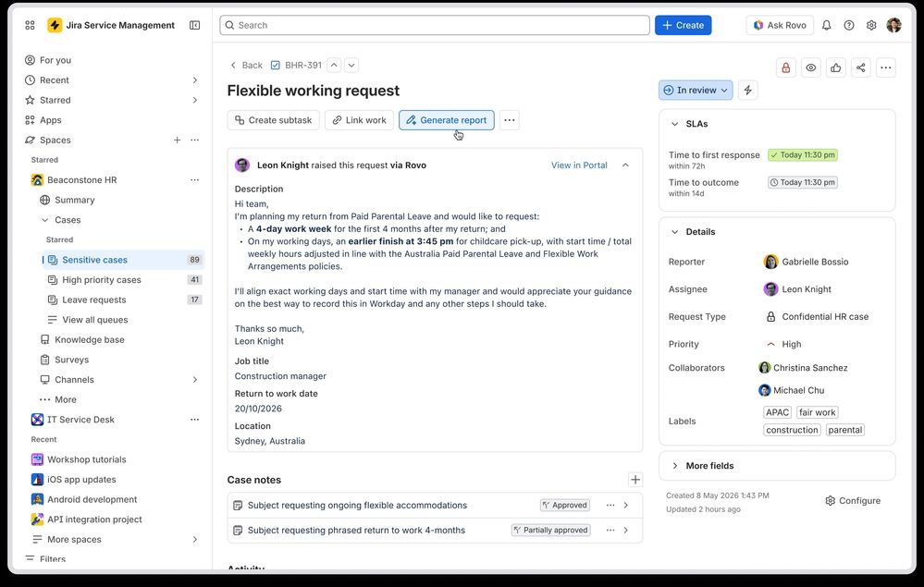Open the notifications bell
The height and width of the screenshot is (587, 924).
point(827,25)
